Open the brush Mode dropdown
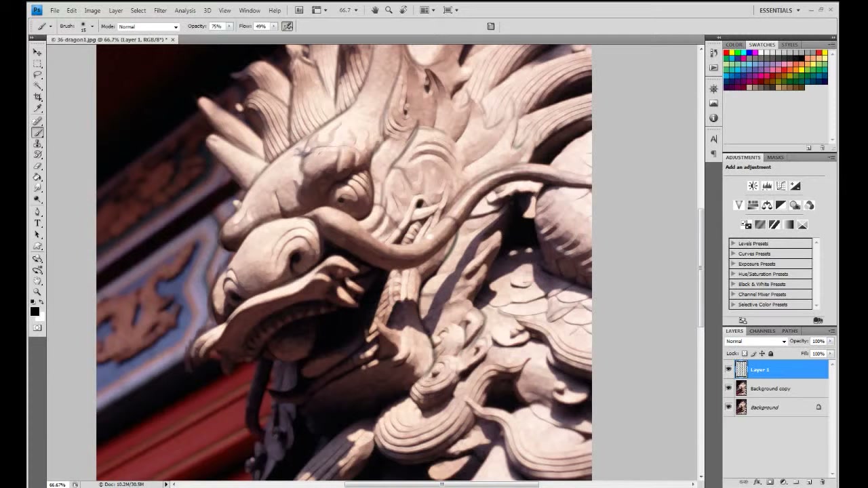This screenshot has height=488, width=868. (149, 26)
